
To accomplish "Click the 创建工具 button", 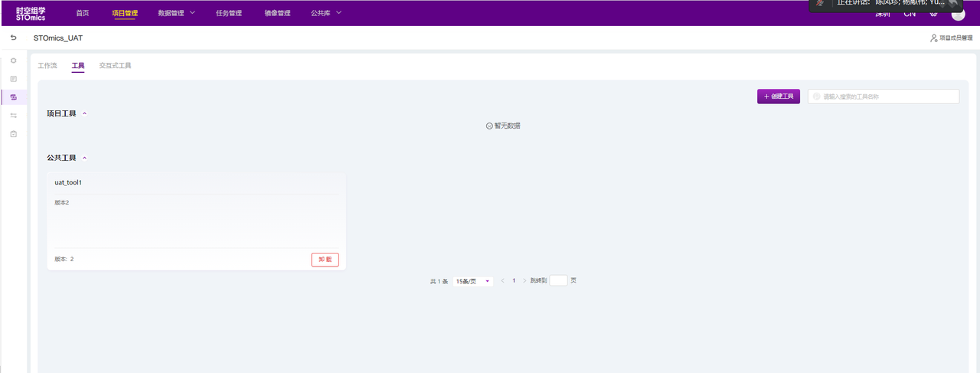I will point(778,97).
